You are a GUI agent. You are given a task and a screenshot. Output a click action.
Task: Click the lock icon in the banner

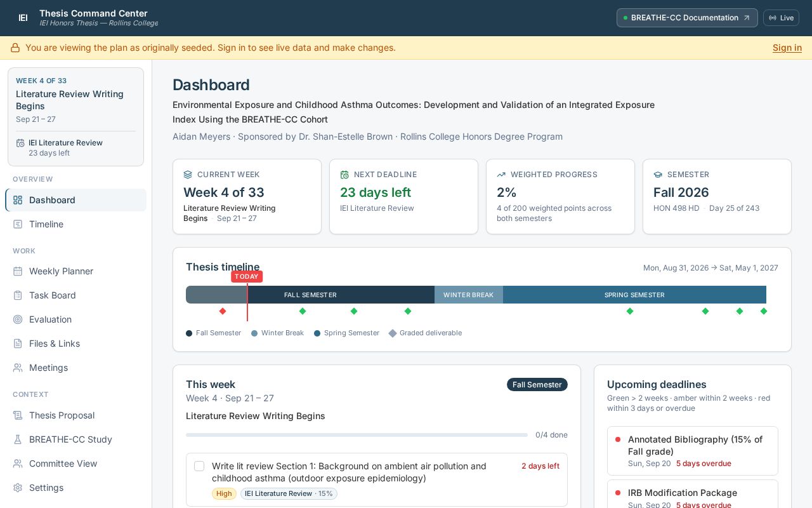pyautogui.click(x=15, y=48)
